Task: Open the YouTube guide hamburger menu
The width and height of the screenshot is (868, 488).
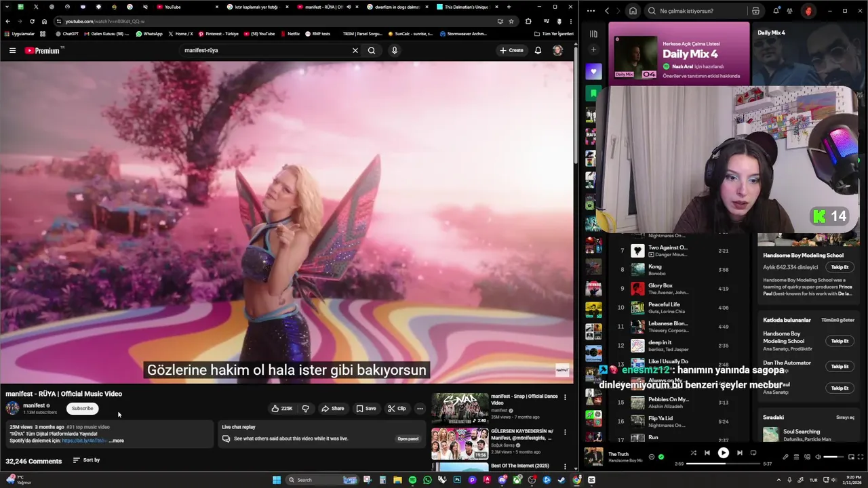Action: 12,50
